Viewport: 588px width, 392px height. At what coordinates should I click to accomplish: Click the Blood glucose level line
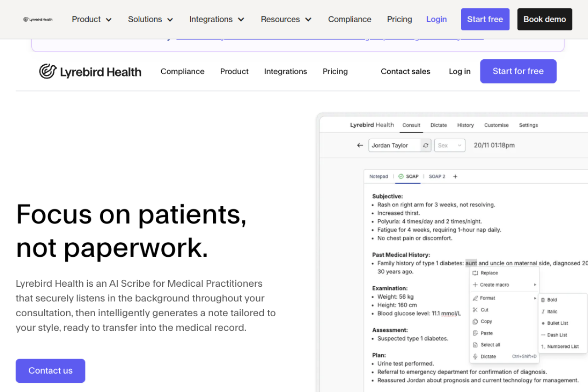tap(419, 313)
